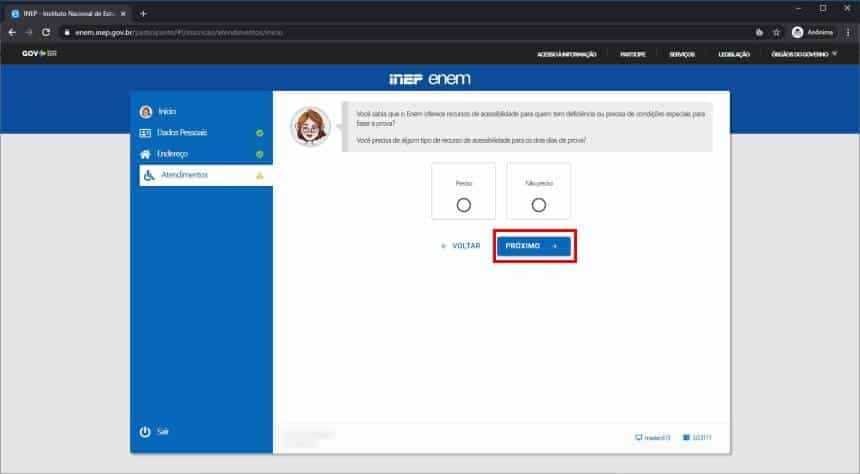Image resolution: width=860 pixels, height=474 pixels.
Task: Click the browser forward arrow
Action: [29, 32]
